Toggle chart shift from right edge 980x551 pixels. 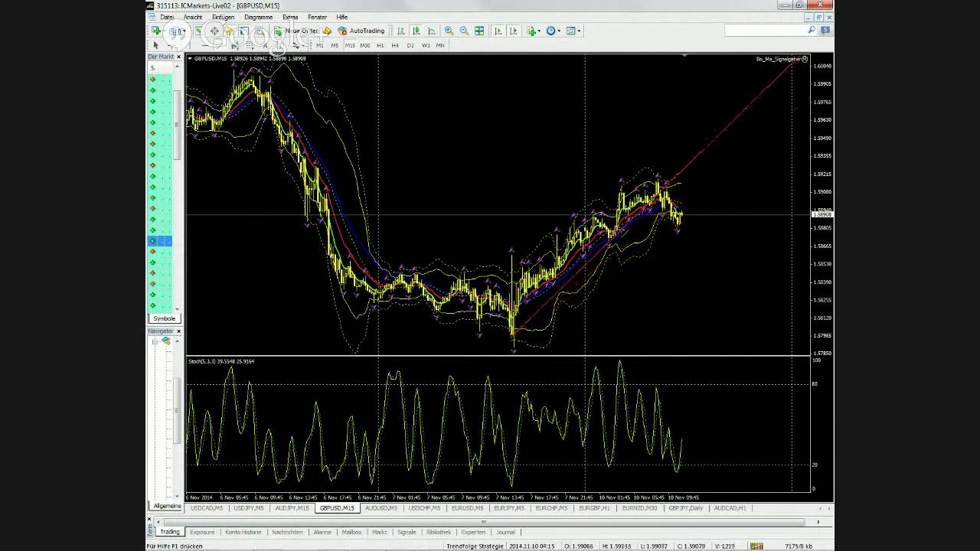click(513, 31)
